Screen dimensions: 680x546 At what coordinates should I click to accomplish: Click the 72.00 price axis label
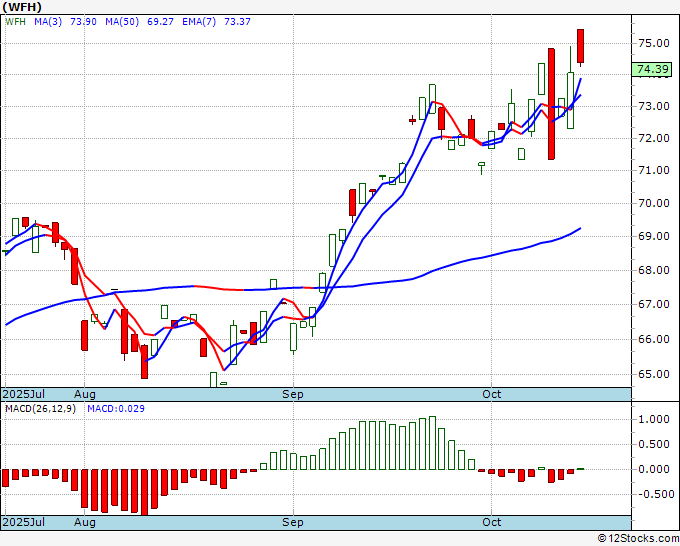coord(653,138)
